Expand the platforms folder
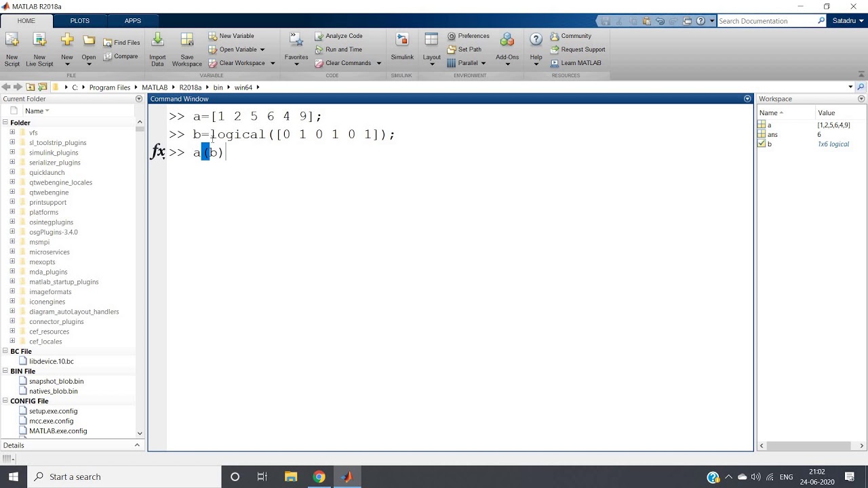The image size is (868, 488). 12,212
